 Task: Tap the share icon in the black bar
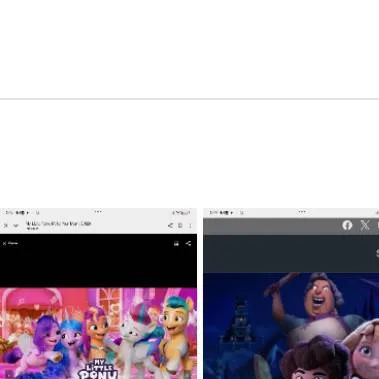pos(188,243)
